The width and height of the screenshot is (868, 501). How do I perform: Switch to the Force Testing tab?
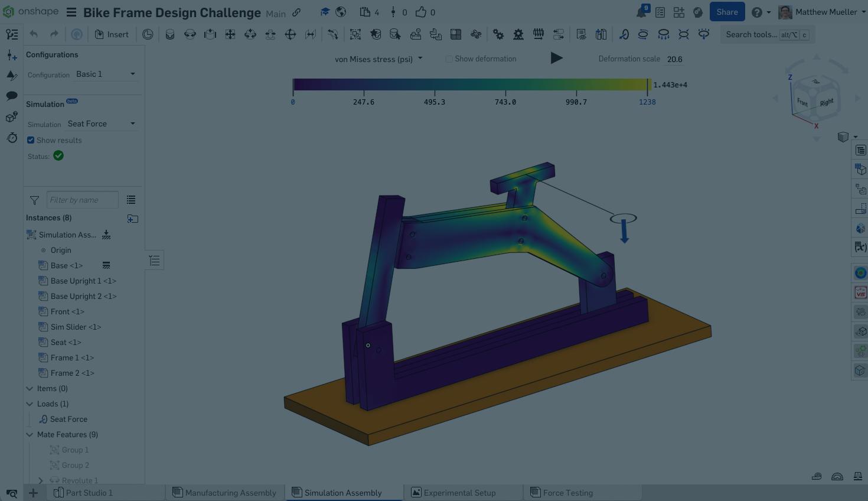point(567,493)
